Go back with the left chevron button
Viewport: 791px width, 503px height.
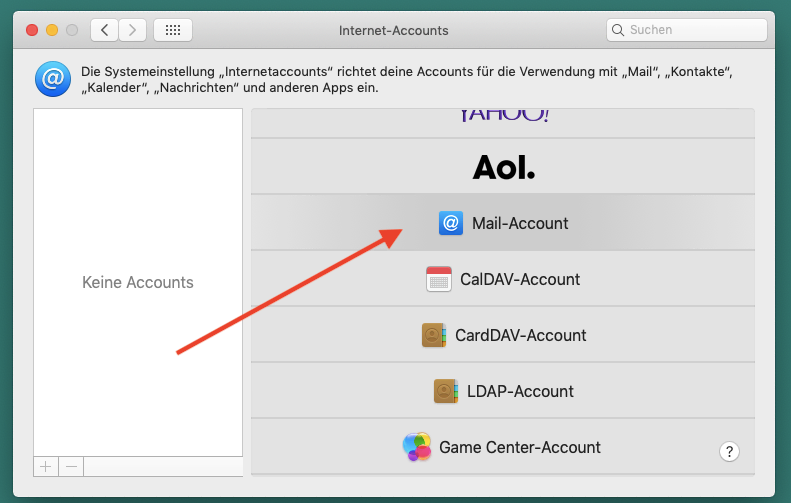pyautogui.click(x=105, y=30)
